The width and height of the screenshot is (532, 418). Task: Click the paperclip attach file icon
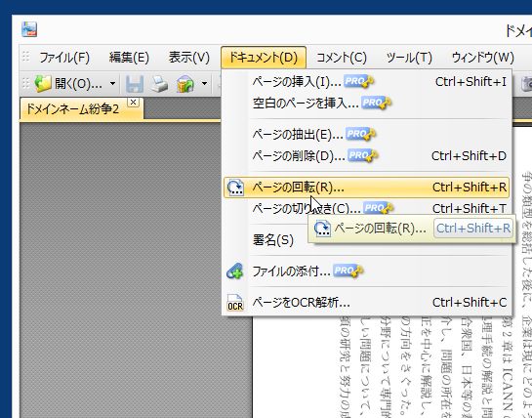[x=235, y=272]
